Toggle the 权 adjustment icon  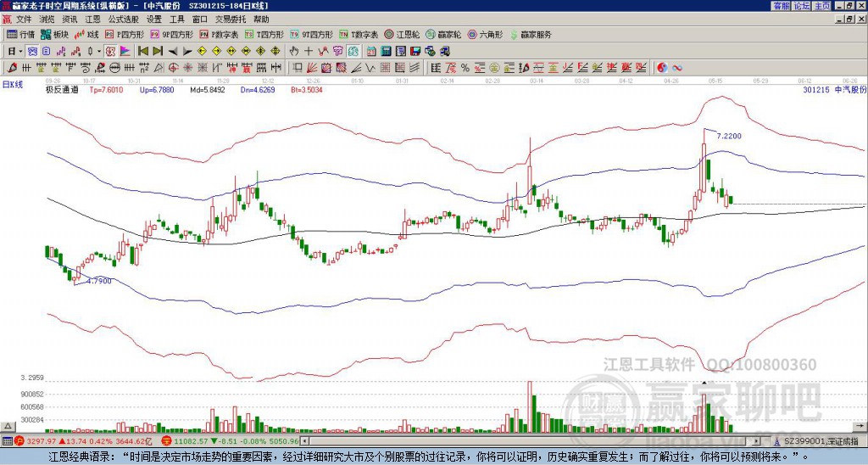click(x=110, y=52)
